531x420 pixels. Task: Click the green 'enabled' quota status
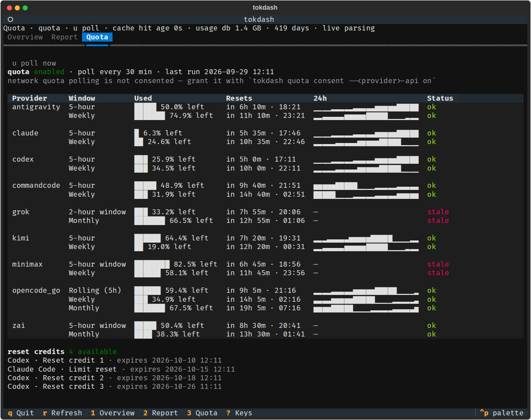point(49,72)
